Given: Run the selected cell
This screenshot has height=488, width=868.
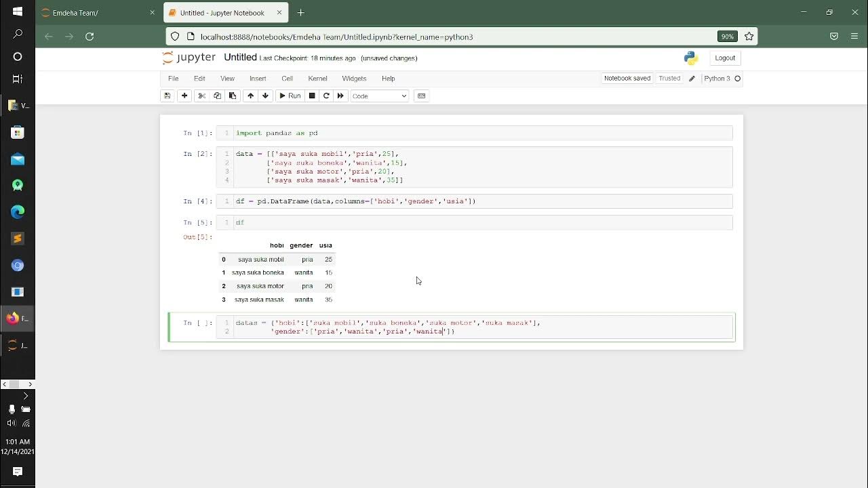Looking at the screenshot, I should pos(290,96).
